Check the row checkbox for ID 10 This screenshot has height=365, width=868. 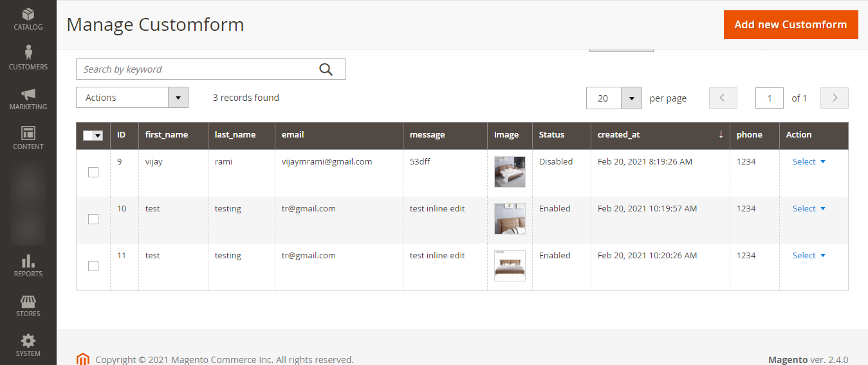point(93,219)
